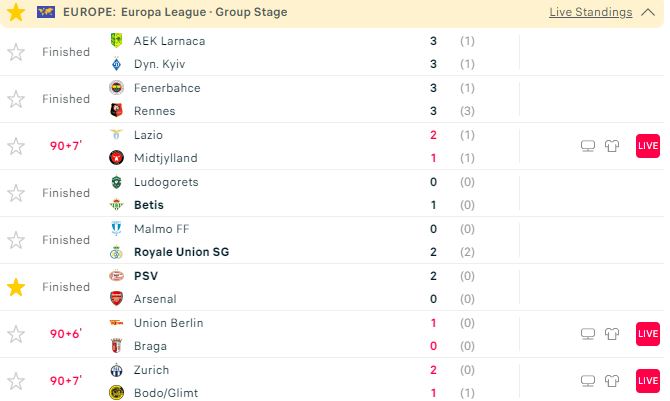
Task: Toggle the Europa League favorite star in header
Action: tap(16, 13)
